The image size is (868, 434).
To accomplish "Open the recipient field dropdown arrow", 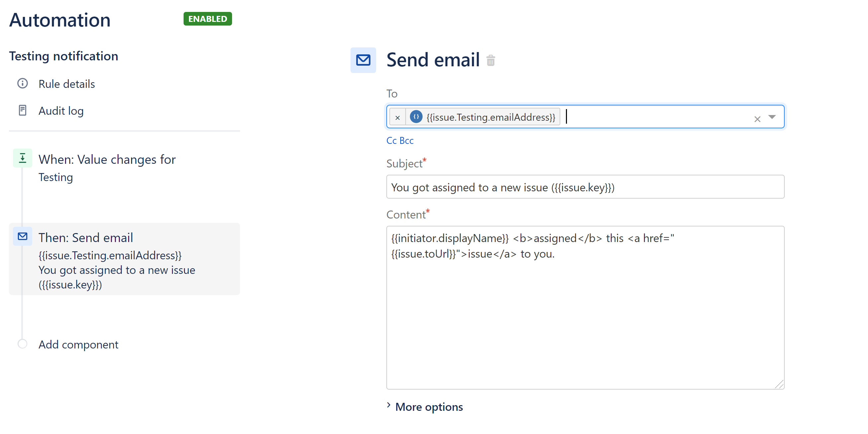I will click(x=773, y=117).
